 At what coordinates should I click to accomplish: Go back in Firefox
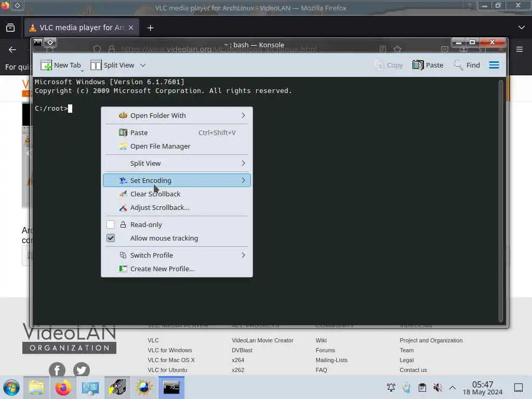12,50
